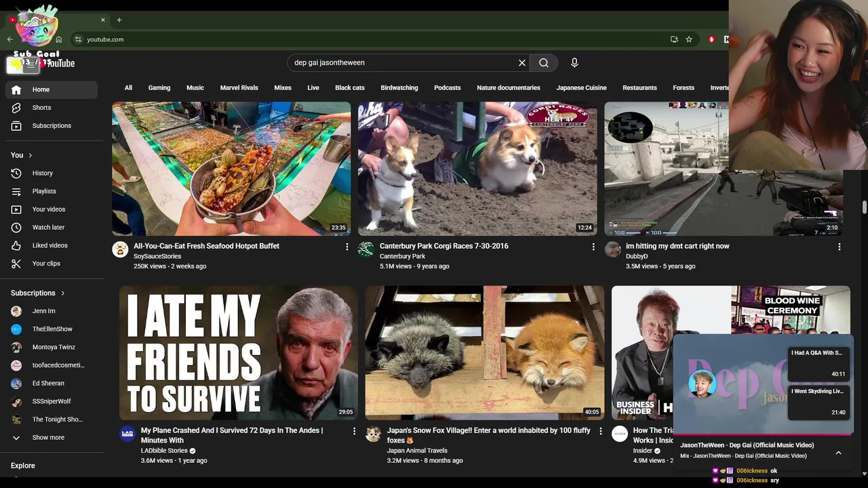Click the browser address bar youtube.com
The height and width of the screenshot is (488, 868).
pyautogui.click(x=105, y=39)
